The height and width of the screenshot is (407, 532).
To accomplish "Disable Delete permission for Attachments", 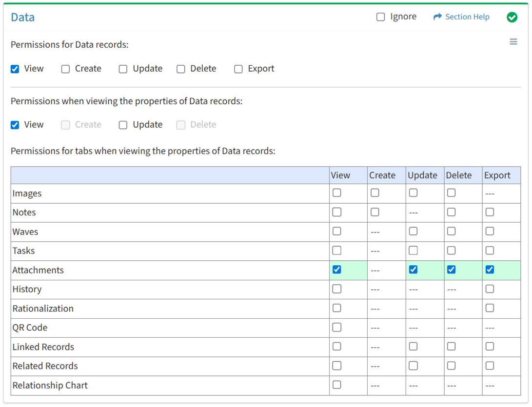I will 451,270.
